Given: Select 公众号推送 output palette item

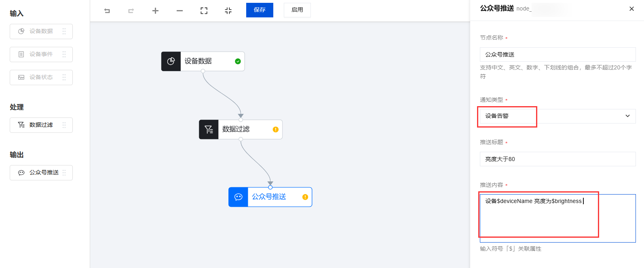Looking at the screenshot, I should pyautogui.click(x=41, y=173).
